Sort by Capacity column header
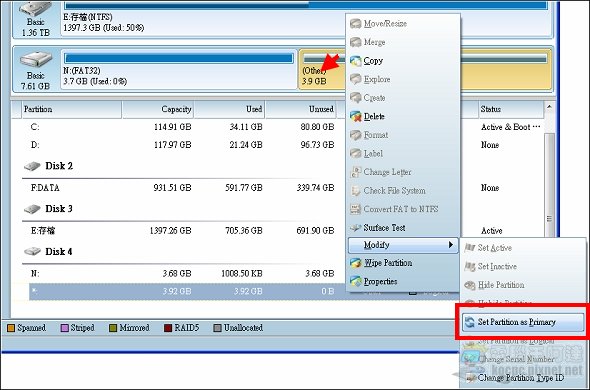The image size is (590, 390). 158,110
